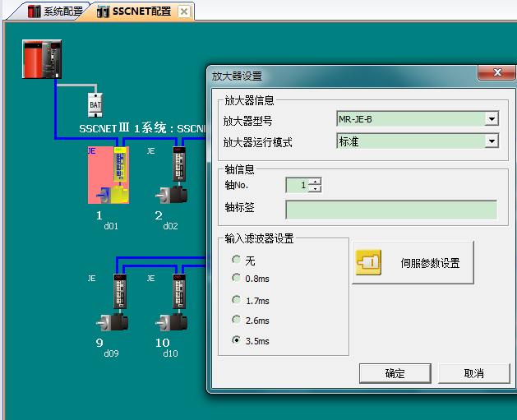
Task: Select the 0.8ms input filter
Action: click(237, 279)
